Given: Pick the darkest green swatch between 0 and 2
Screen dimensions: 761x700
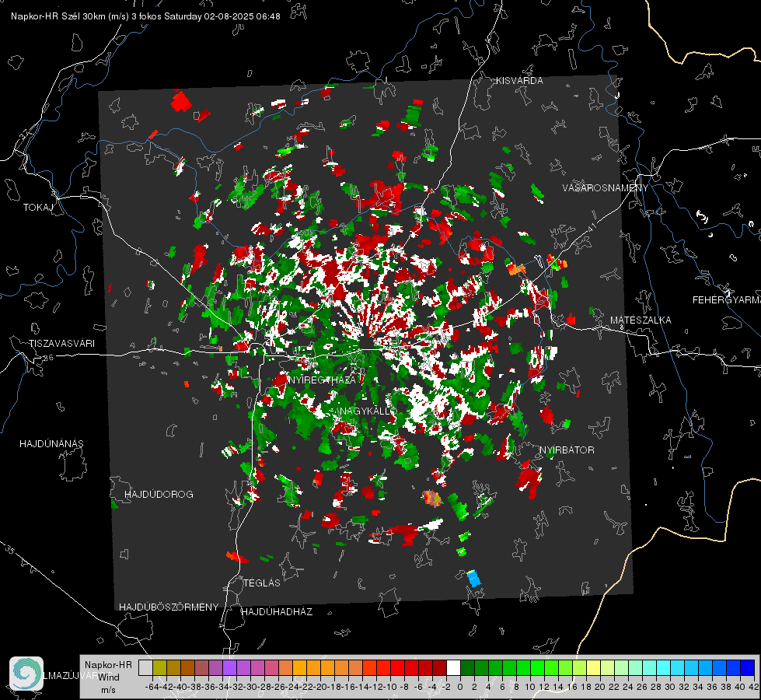Looking at the screenshot, I should pos(467,667).
